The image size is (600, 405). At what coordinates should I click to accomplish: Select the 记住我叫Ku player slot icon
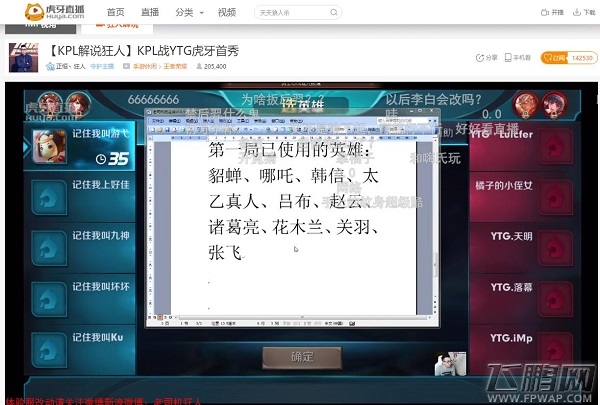49,350
